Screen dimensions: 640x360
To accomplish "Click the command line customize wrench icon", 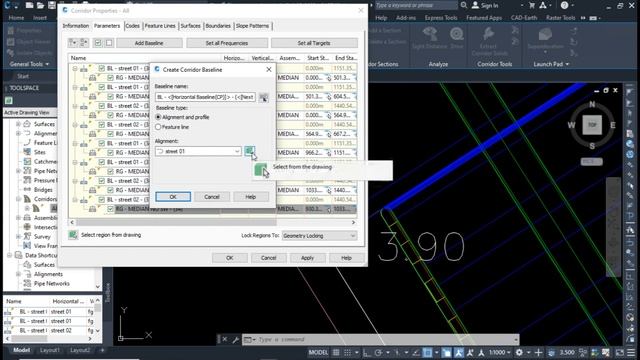I will point(236,340).
